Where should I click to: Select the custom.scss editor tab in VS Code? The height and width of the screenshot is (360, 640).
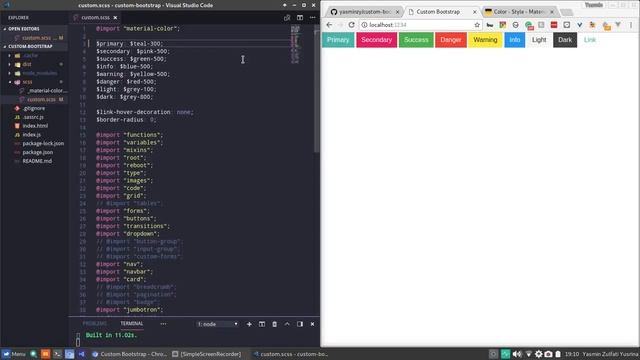95,18
